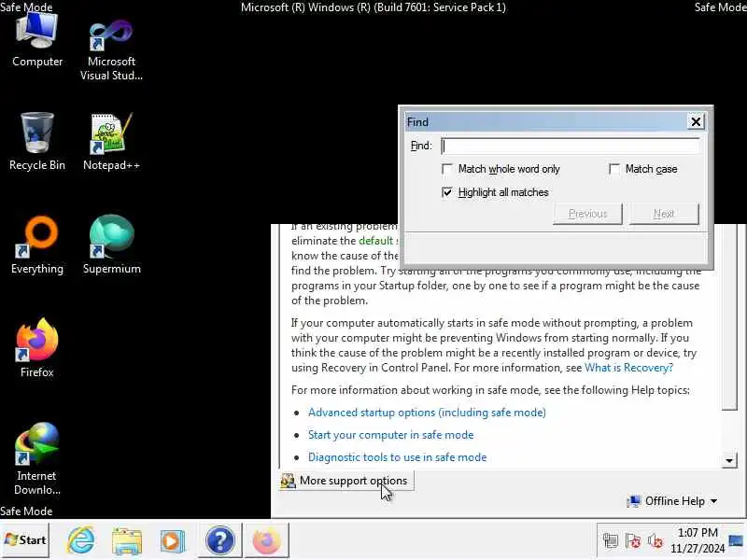747x560 pixels.
Task: Open Microsoft Visual Studio shortcut
Action: tap(111, 50)
